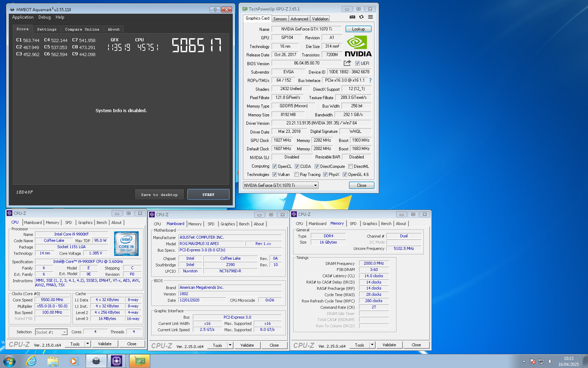Open Windows Media Player from the taskbar
This screenshot has width=588, height=368.
coord(74,361)
